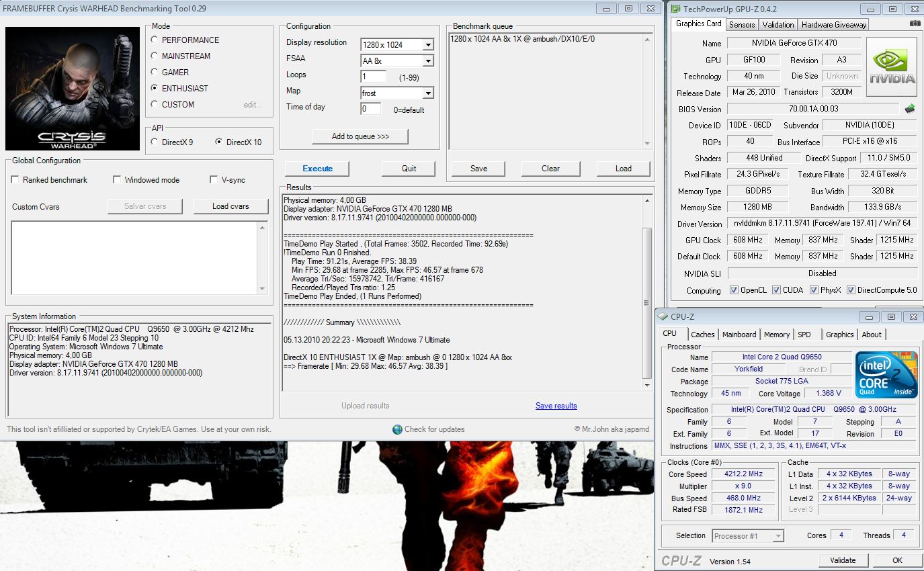Click Custom Cvars scrollbar up arrow
This screenshot has height=571, width=924.
coord(262,228)
